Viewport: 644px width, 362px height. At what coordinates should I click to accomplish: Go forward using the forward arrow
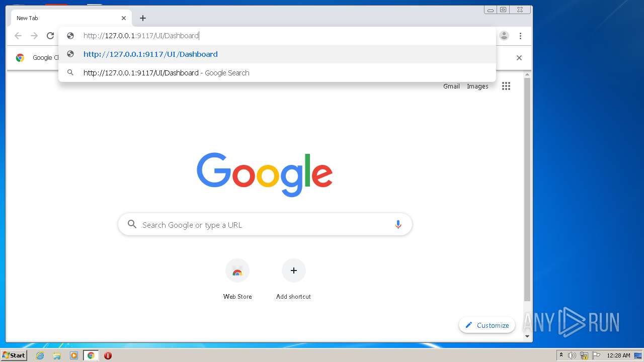[x=34, y=36]
